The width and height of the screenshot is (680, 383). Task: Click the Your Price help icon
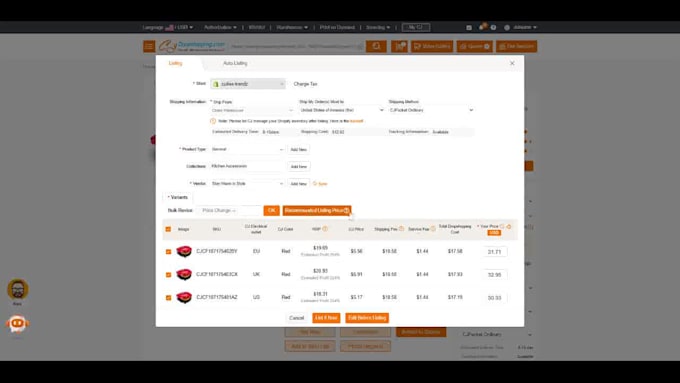pos(502,226)
